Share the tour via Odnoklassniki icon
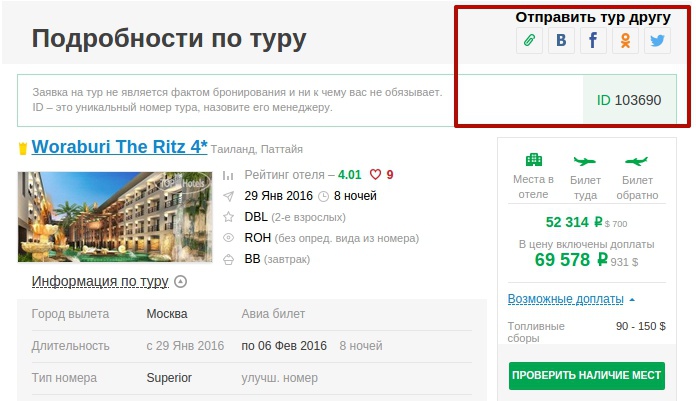 point(625,40)
